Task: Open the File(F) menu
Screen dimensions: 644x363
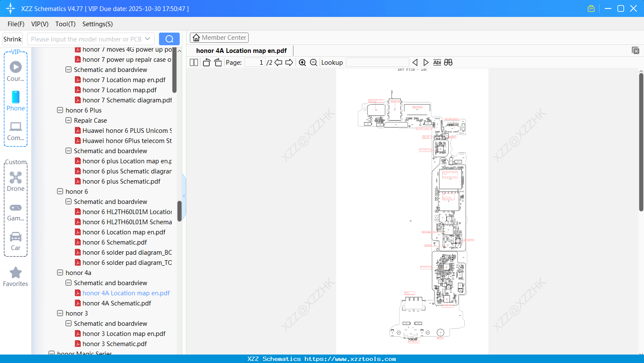Action: pyautogui.click(x=16, y=24)
